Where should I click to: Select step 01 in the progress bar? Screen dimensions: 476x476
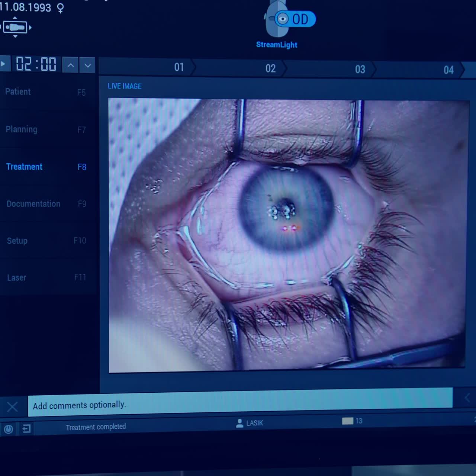pos(179,67)
